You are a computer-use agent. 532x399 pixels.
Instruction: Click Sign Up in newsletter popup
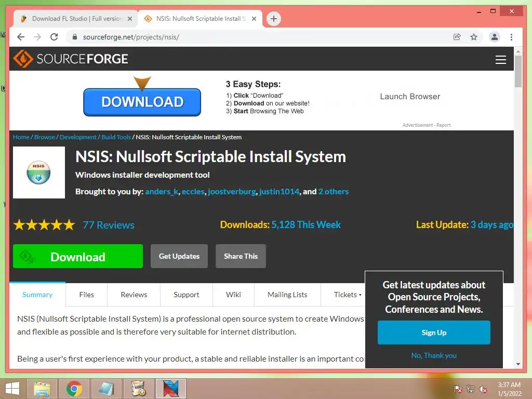(x=434, y=332)
